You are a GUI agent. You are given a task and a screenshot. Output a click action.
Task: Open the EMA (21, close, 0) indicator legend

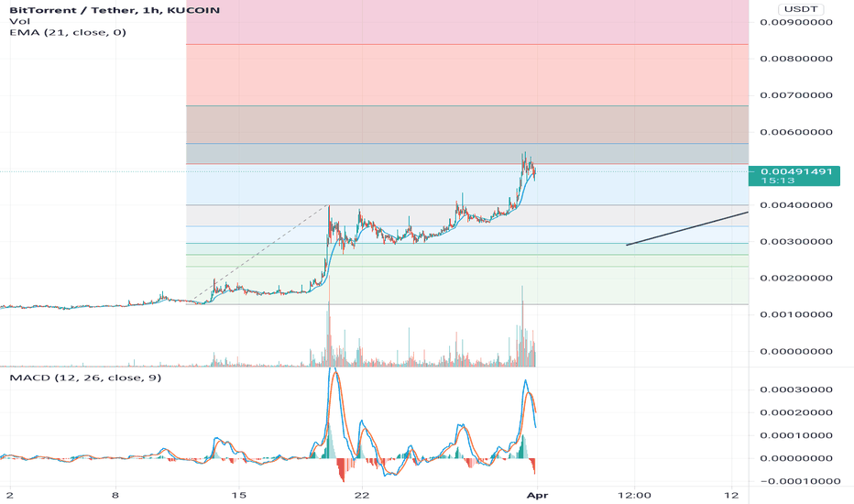68,32
